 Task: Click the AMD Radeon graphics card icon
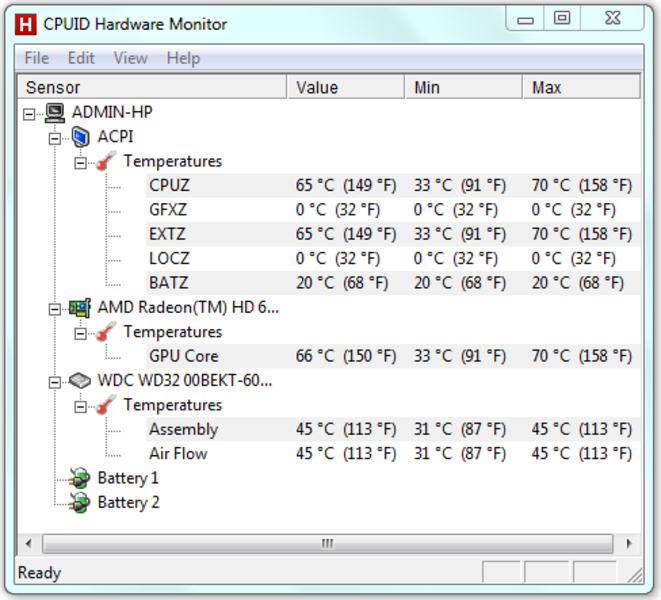click(80, 308)
